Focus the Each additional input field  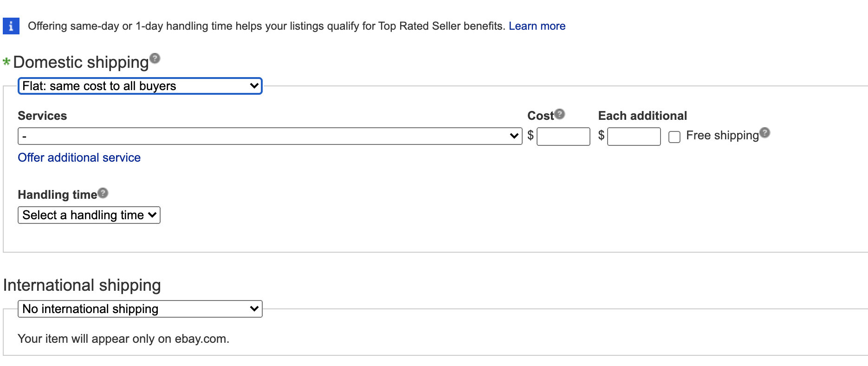(634, 137)
